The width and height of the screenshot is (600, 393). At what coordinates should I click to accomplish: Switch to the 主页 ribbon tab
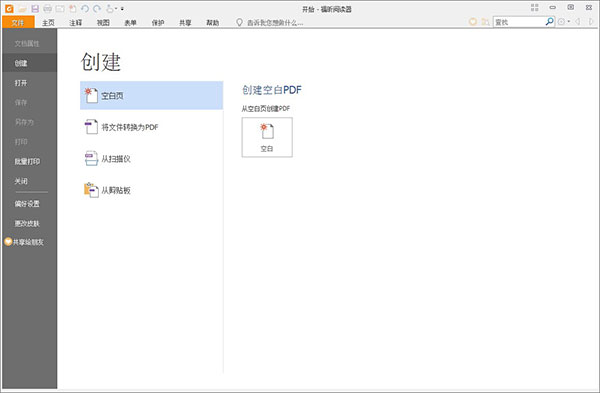48,23
